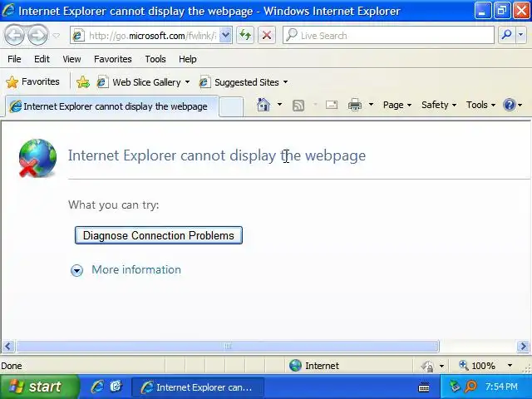Open the Page command bar menu

click(x=397, y=105)
